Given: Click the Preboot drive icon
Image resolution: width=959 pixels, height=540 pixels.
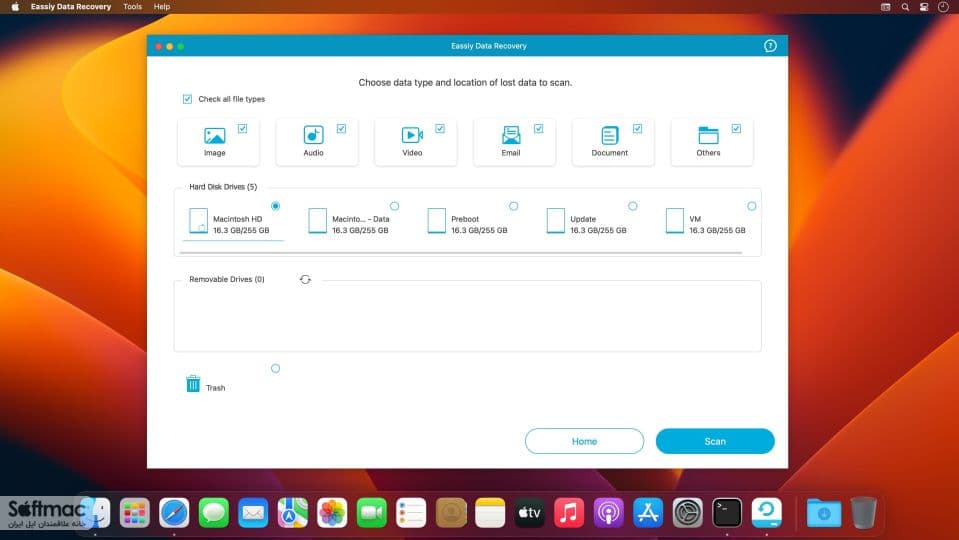Looking at the screenshot, I should [436, 221].
